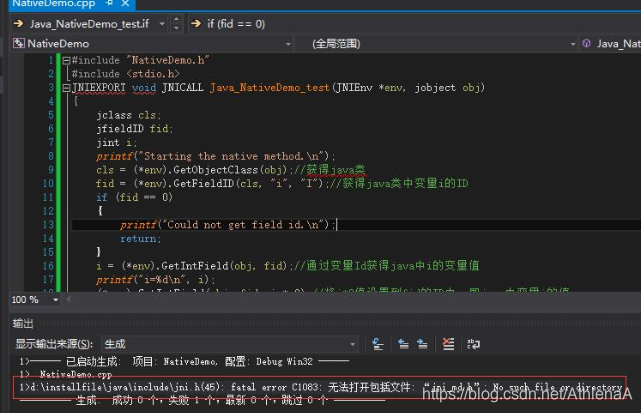This screenshot has height=413, width=643.
Task: Click the JNIEXPORT keyword on line 3
Action: (99, 88)
